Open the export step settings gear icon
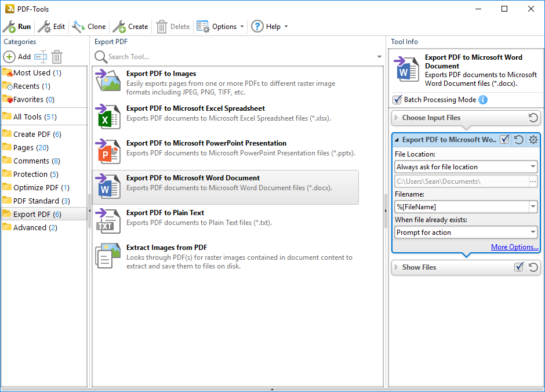 (x=533, y=140)
